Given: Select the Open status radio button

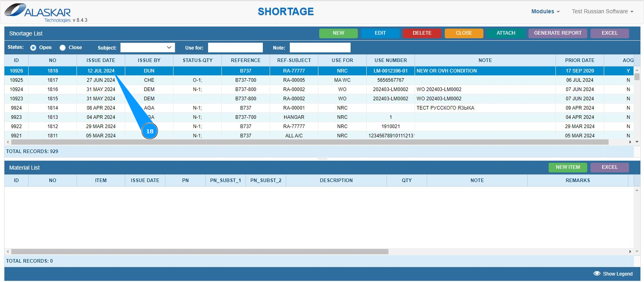Looking at the screenshot, I should (x=33, y=48).
